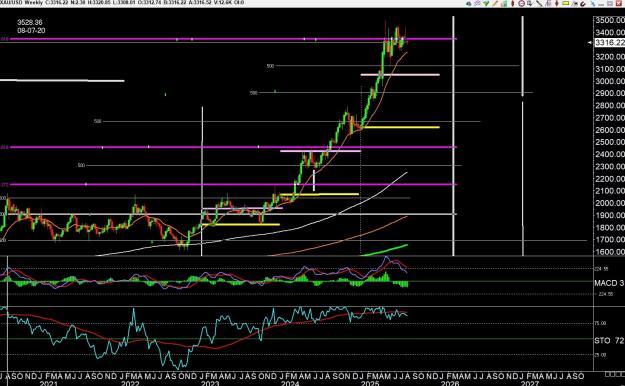Click the green checkmark toolbar icon
Image resolution: width=625 pixels, height=386 pixels.
(x=486, y=3)
